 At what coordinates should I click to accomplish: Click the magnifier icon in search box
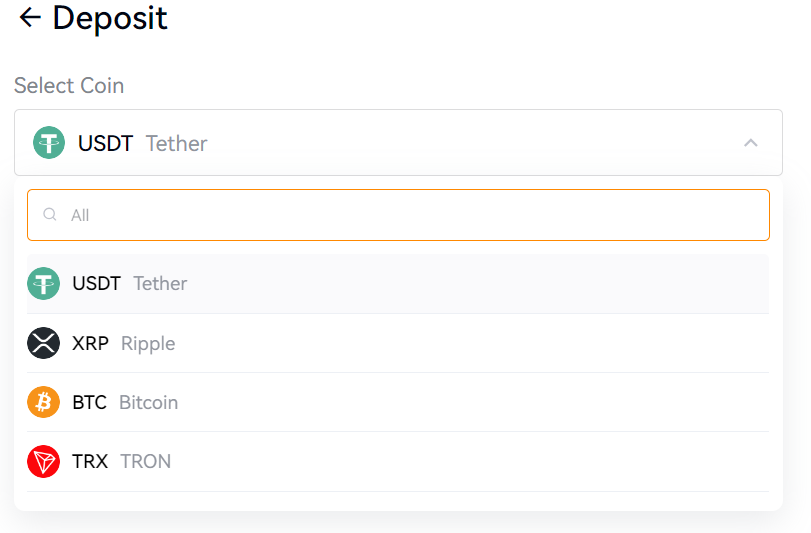(x=50, y=215)
